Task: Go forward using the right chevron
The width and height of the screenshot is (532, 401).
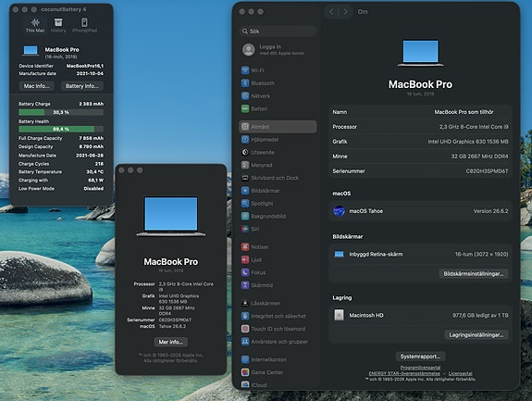Action: [x=345, y=11]
